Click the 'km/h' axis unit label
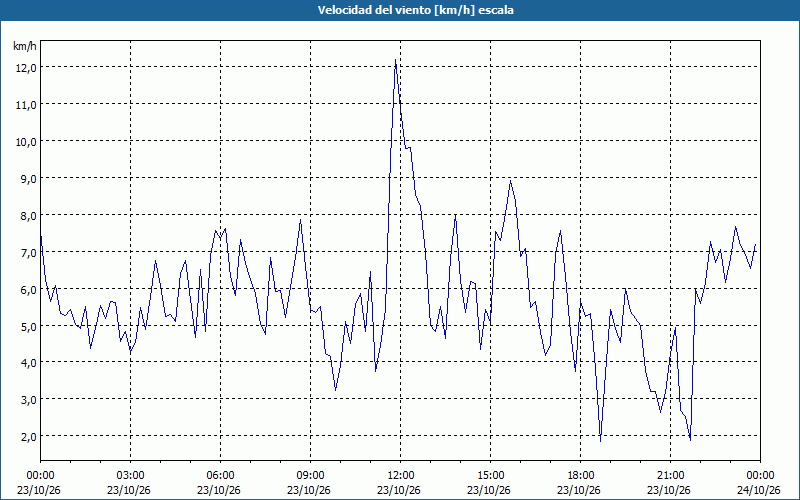This screenshot has height=500, width=800. [25, 46]
